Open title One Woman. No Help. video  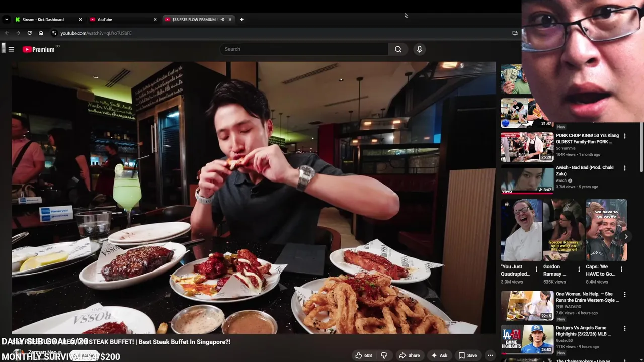pyautogui.click(x=587, y=297)
